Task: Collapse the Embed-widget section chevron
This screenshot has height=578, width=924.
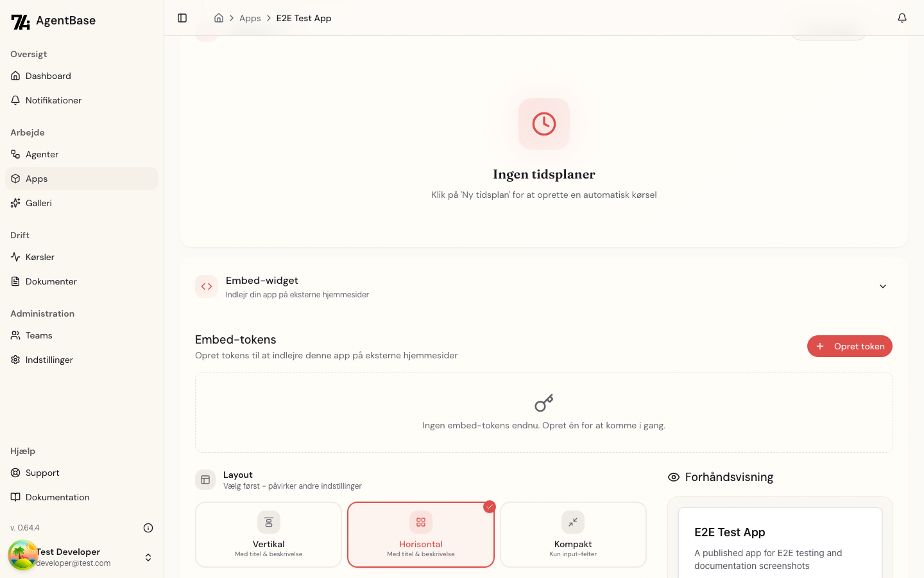Action: point(883,286)
